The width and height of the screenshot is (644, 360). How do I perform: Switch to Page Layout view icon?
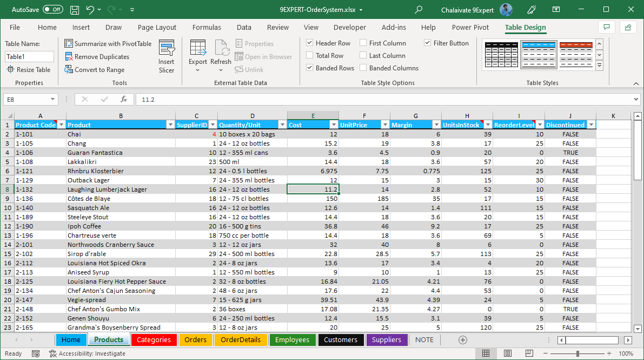507,353
